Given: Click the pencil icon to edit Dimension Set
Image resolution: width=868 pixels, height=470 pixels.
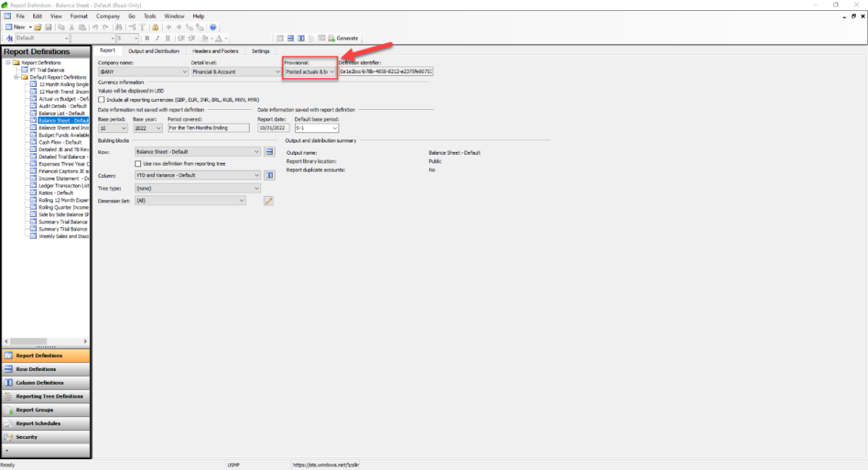Looking at the screenshot, I should (x=268, y=200).
